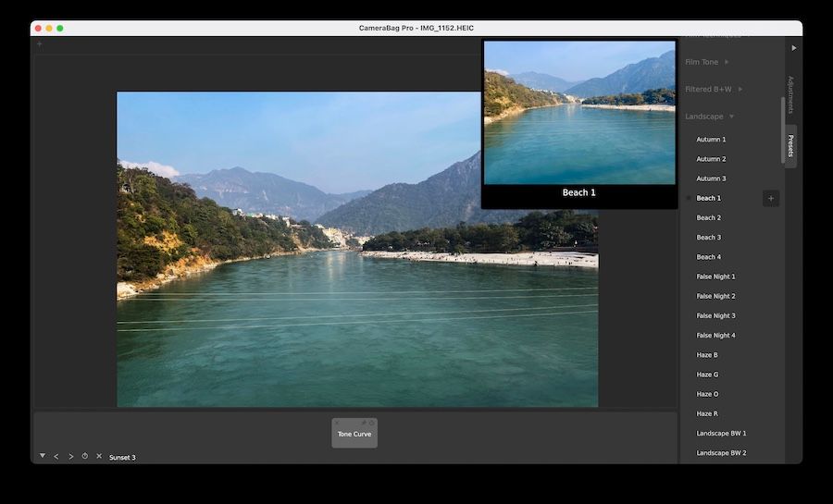The height and width of the screenshot is (504, 833).
Task: Collapse the Landscape preset category
Action: point(731,117)
